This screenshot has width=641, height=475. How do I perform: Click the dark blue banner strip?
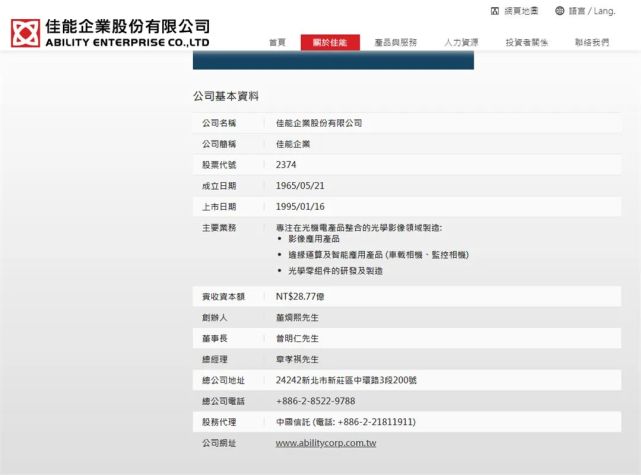[x=333, y=60]
